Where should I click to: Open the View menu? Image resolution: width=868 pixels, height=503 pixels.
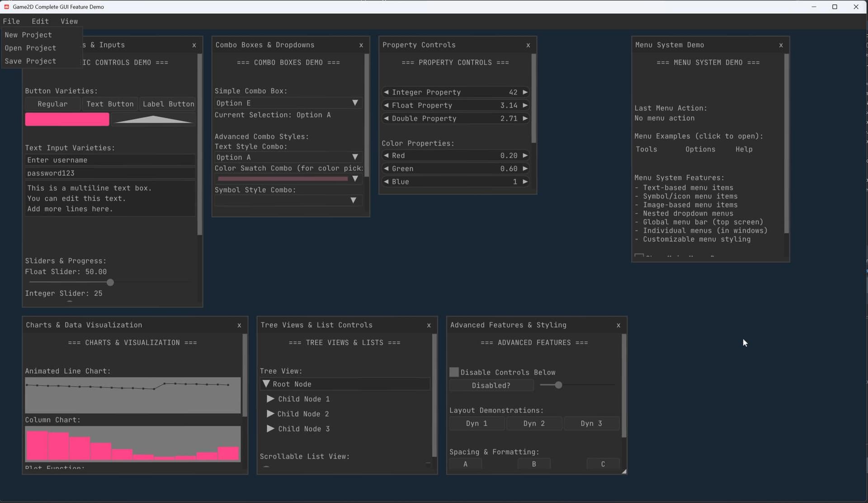click(69, 21)
